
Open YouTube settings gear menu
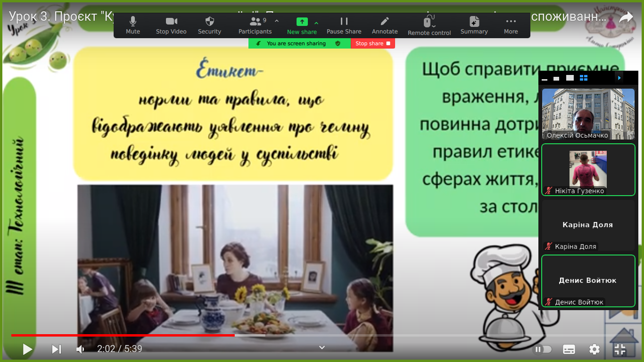[594, 349]
